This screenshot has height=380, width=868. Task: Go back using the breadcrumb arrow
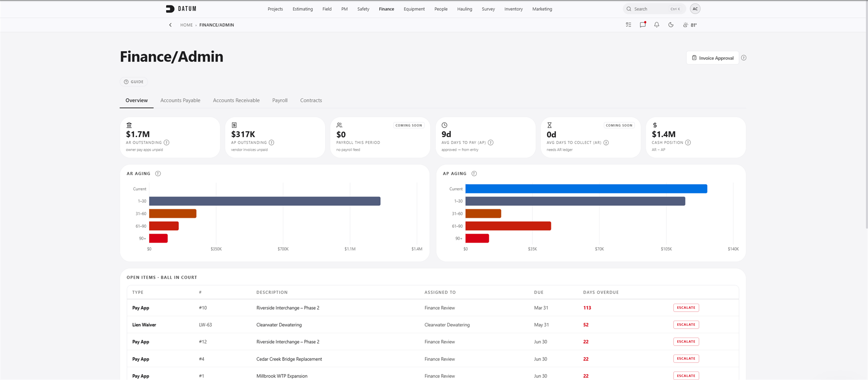[170, 25]
